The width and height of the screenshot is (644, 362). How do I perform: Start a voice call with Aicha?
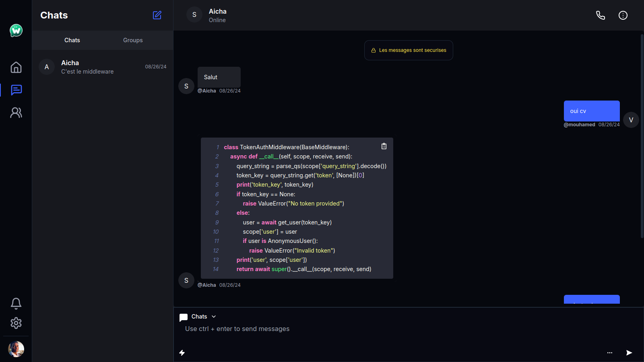[x=600, y=15]
